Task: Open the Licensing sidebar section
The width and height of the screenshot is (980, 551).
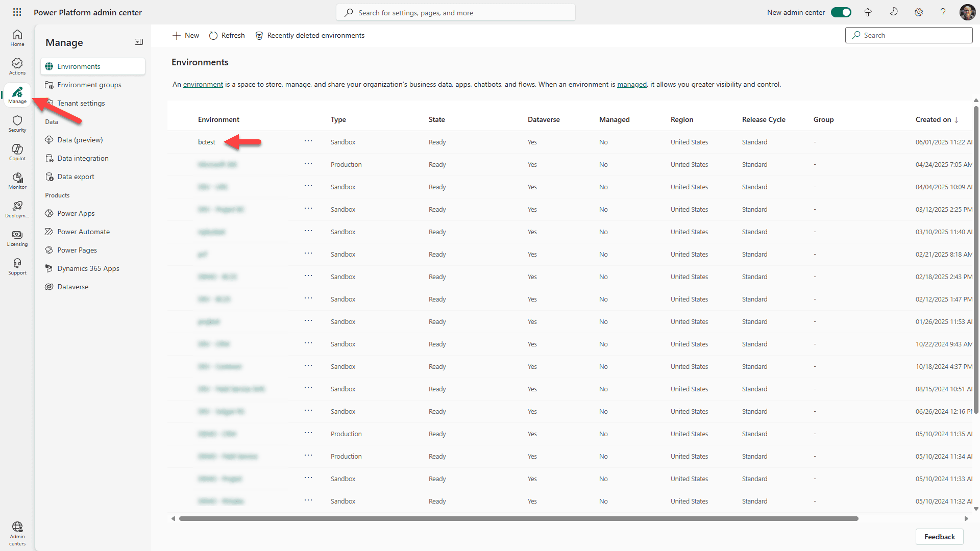Action: [17, 237]
